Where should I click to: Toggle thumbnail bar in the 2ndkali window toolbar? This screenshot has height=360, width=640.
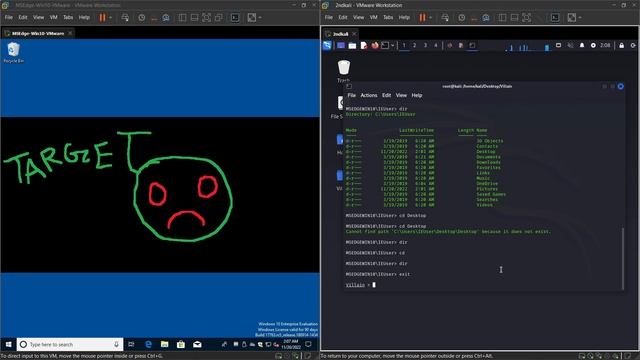pyautogui.click(x=515, y=18)
